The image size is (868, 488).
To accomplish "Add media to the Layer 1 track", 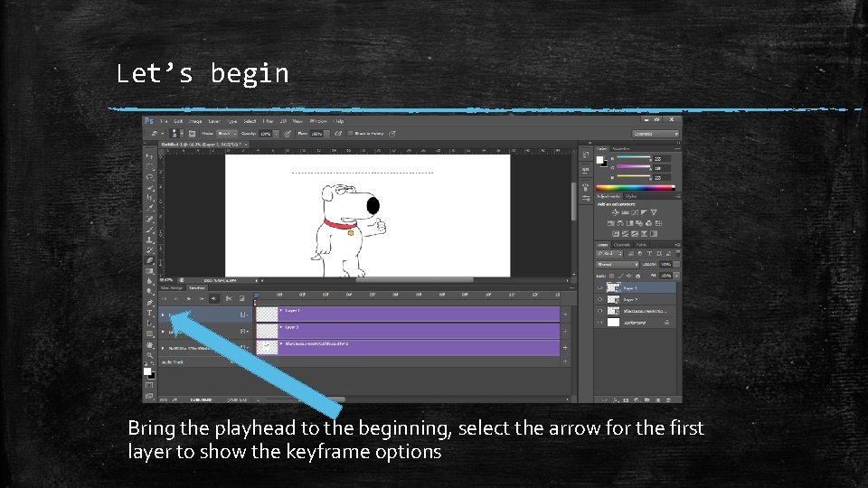I will click(565, 314).
